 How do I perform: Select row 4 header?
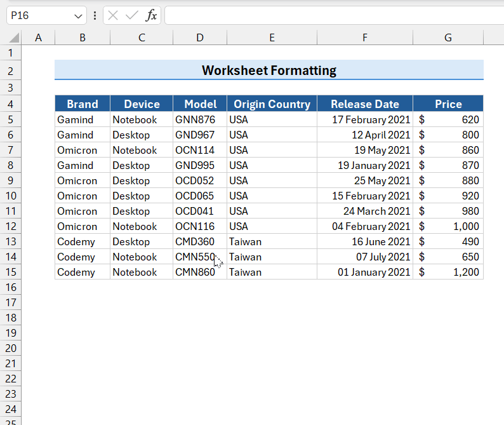pos(11,104)
